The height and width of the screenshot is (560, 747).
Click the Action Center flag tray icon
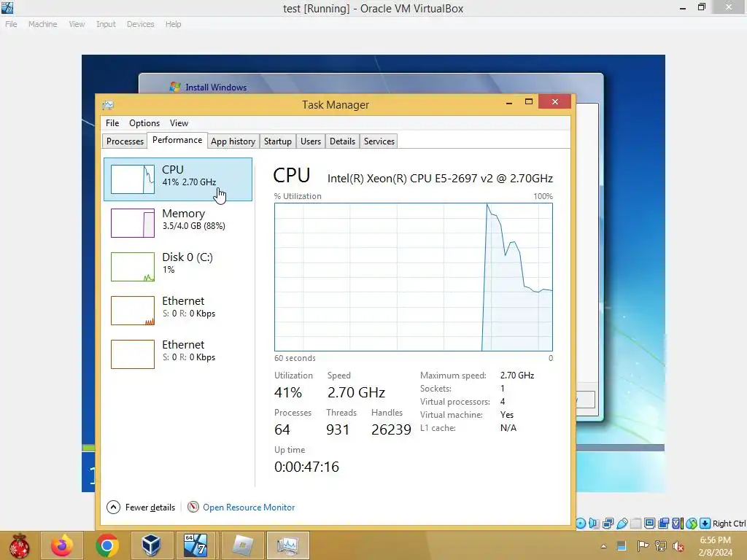(x=643, y=545)
